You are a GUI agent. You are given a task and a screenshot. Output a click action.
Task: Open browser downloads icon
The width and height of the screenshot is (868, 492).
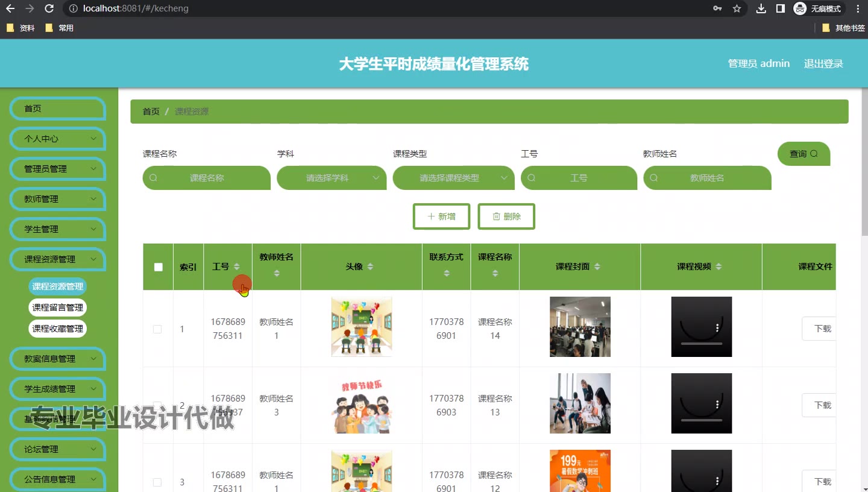pos(761,8)
